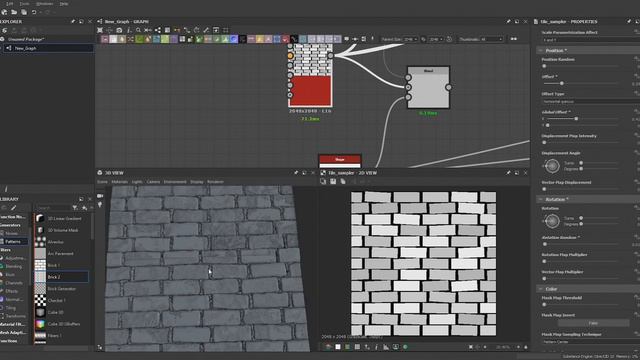640x360 pixels.
Task: Adjust the Offset slider
Action: (x=562, y=83)
